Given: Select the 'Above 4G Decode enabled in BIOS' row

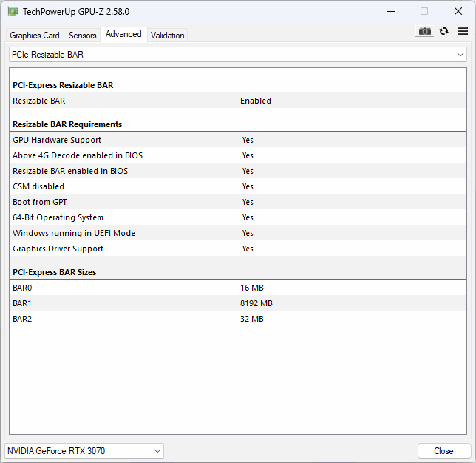Looking at the screenshot, I should coord(238,155).
